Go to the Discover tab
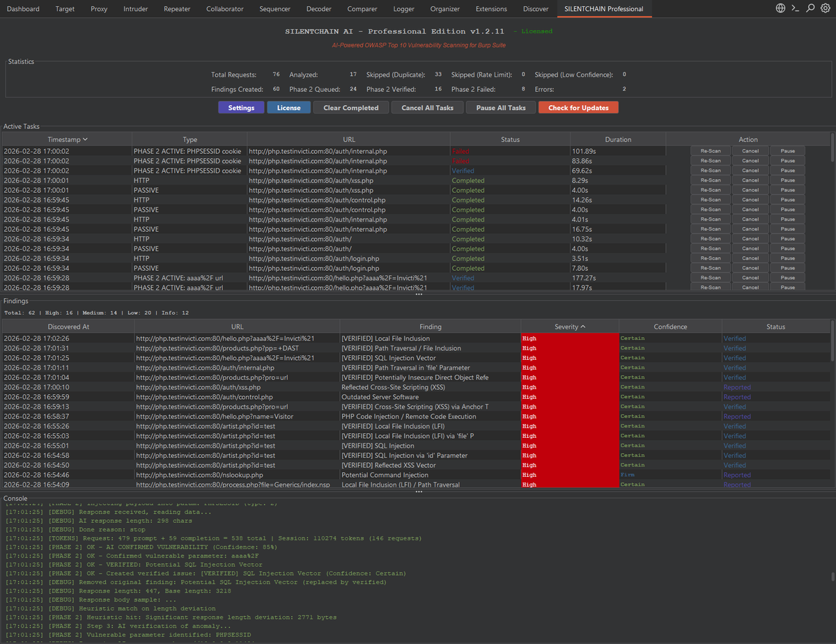The width and height of the screenshot is (836, 644). [536, 9]
